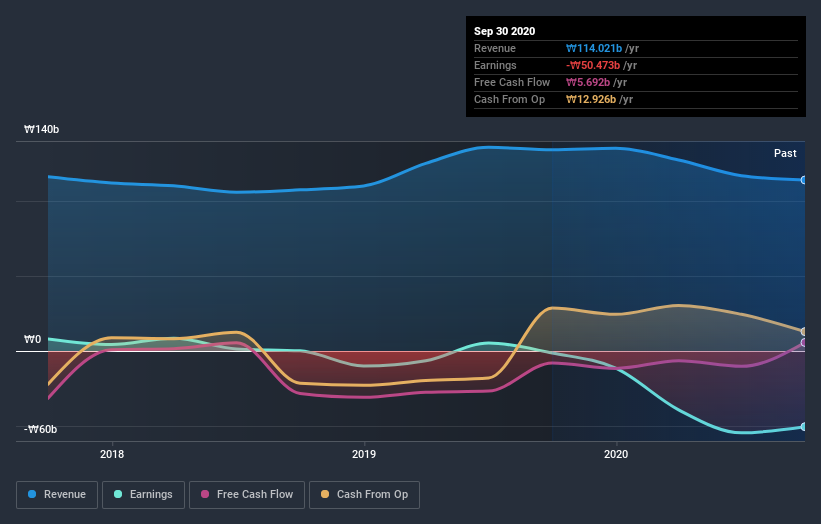Toggle the Free Cash Flow legend button
The width and height of the screenshot is (821, 524).
point(247,495)
